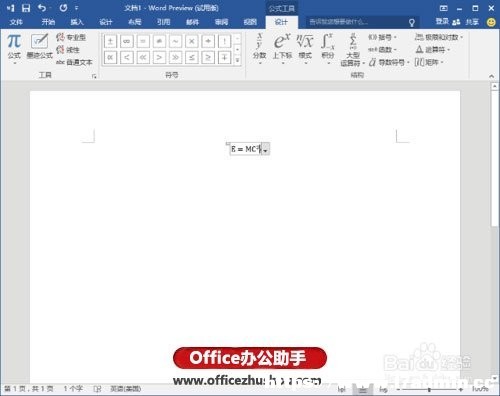Image resolution: width=500 pixels, height=396 pixels.
Task: Launch the Ink Equation (墨迹公式) tool
Action: (40, 47)
